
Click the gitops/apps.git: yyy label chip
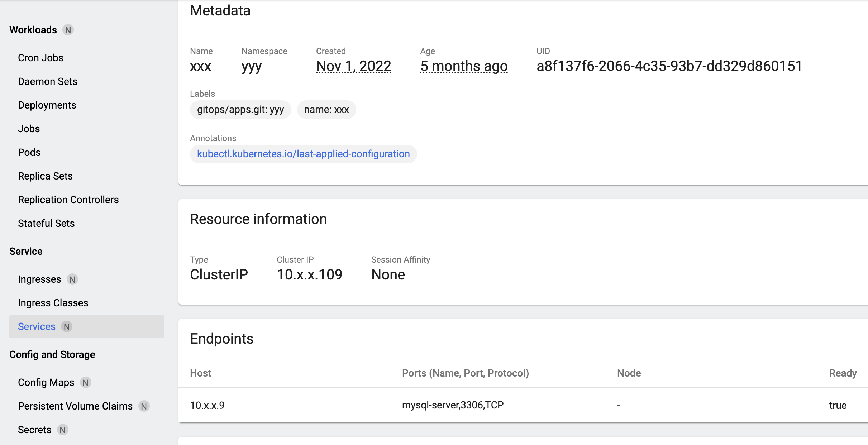point(240,110)
